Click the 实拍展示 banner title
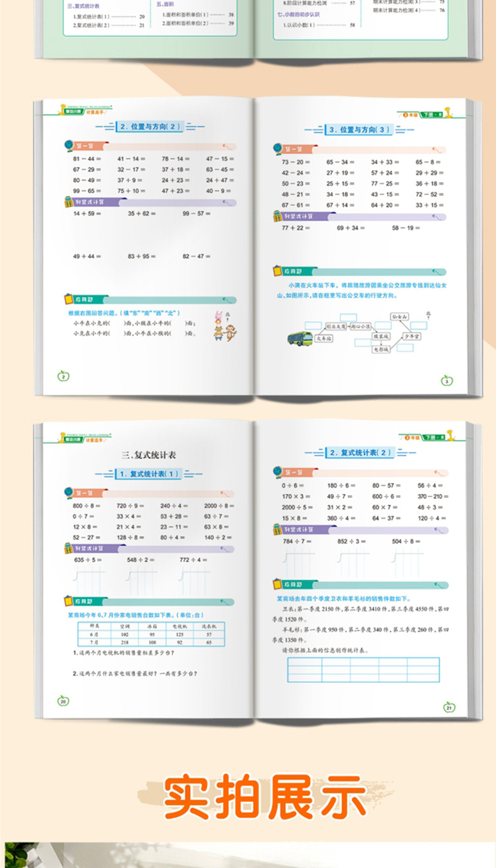This screenshot has height=868, width=496. tap(264, 797)
